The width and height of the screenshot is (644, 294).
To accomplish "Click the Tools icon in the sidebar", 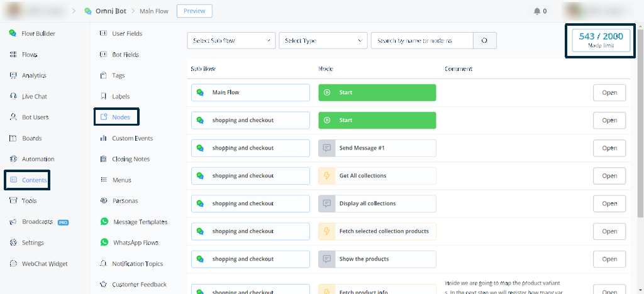I will pyautogui.click(x=13, y=201).
